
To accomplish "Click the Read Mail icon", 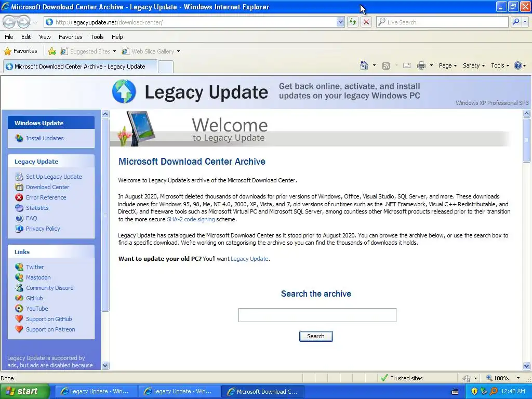I will pyautogui.click(x=407, y=65).
